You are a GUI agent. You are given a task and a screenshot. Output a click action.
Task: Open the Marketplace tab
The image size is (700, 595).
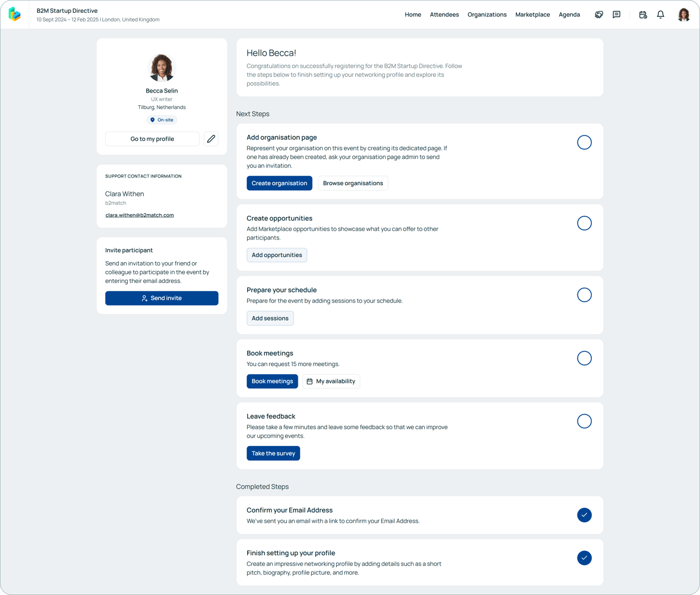pyautogui.click(x=532, y=14)
